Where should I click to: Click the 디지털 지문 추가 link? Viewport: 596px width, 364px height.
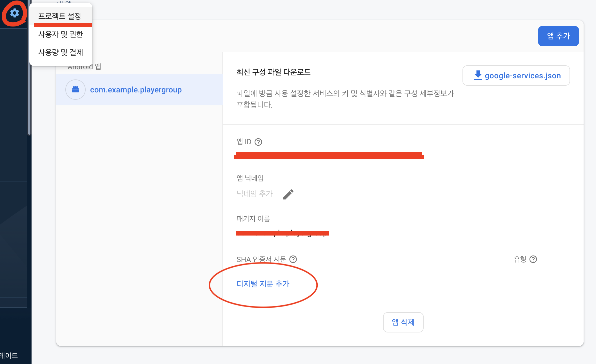[263, 284]
